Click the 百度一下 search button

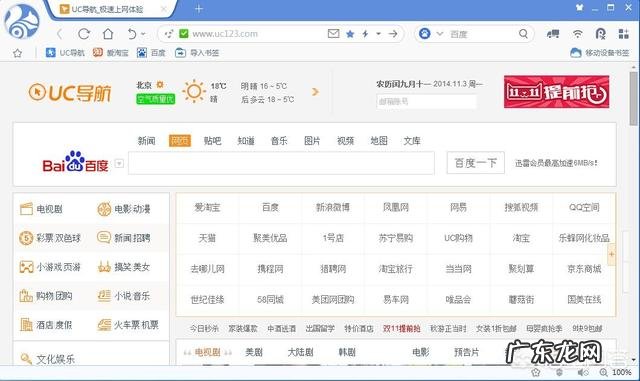click(476, 163)
